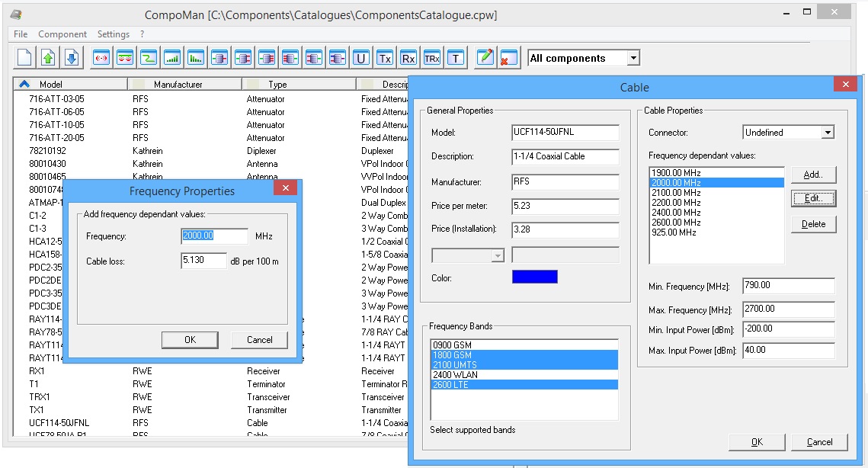This screenshot has width=868, height=468.
Task: Click the Add.. frequency value button
Action: (x=813, y=175)
